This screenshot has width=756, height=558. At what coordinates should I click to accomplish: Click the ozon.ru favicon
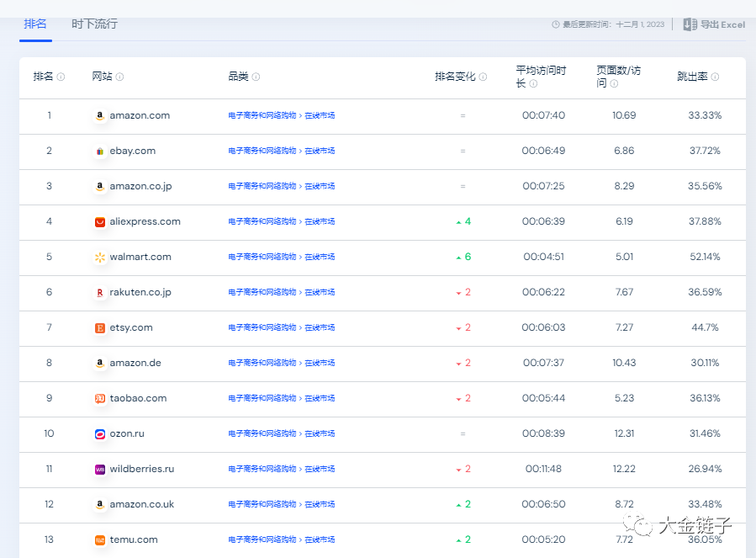coord(100,434)
